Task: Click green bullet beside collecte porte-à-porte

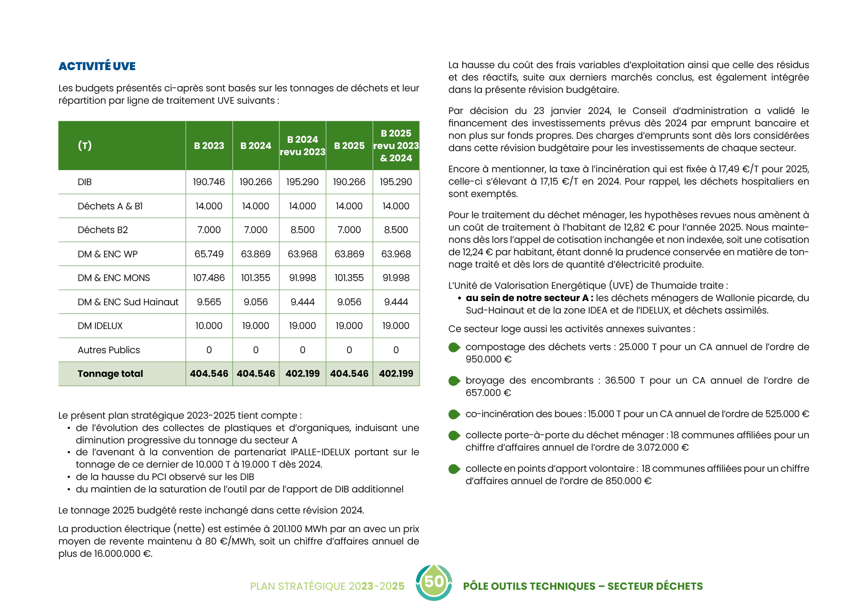Action: [454, 436]
